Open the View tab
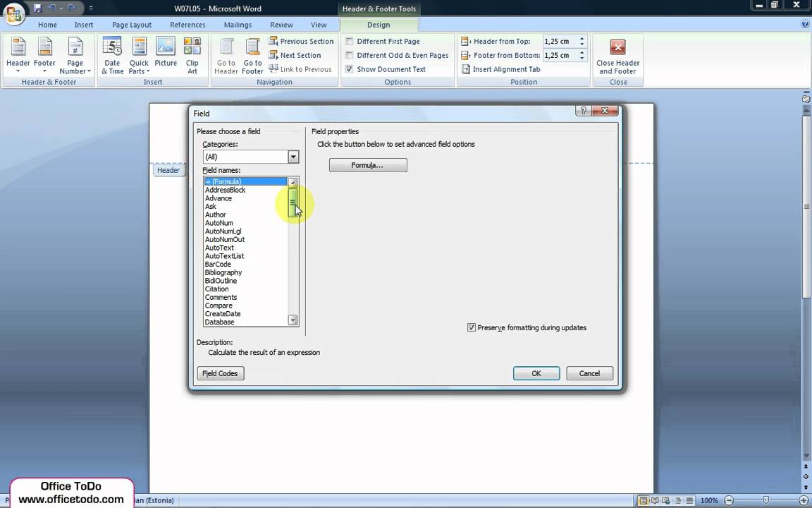 (x=319, y=25)
